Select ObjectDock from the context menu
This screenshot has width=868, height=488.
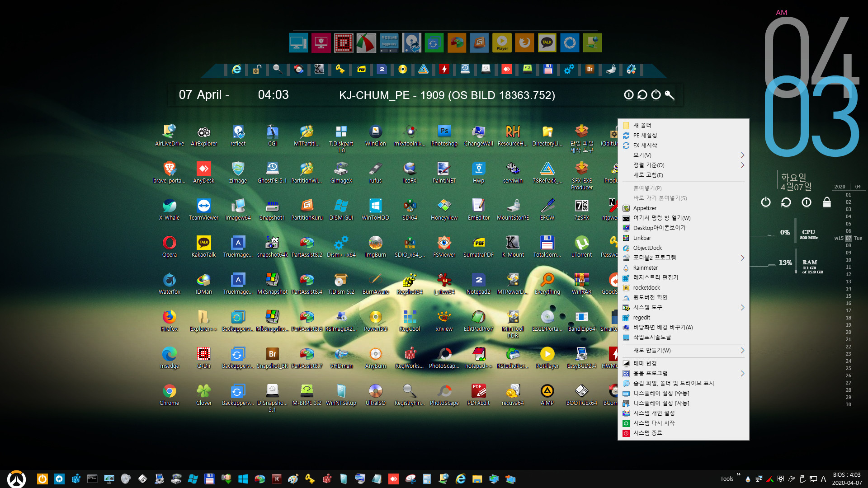point(683,248)
